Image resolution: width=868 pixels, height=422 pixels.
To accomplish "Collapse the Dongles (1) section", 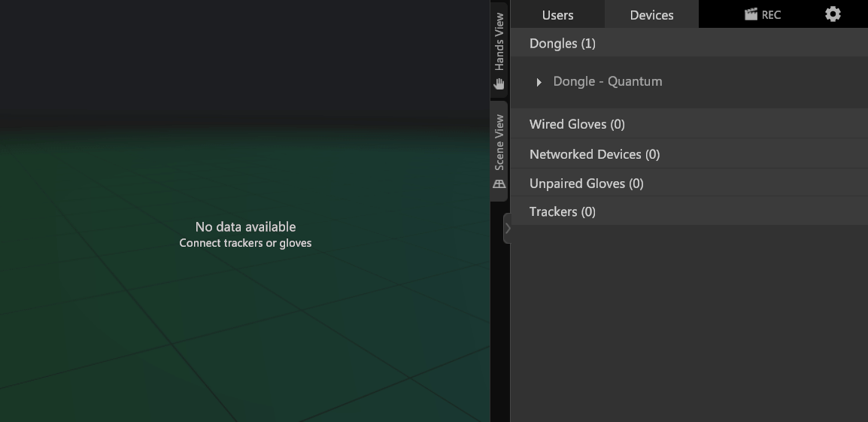I will tap(563, 44).
